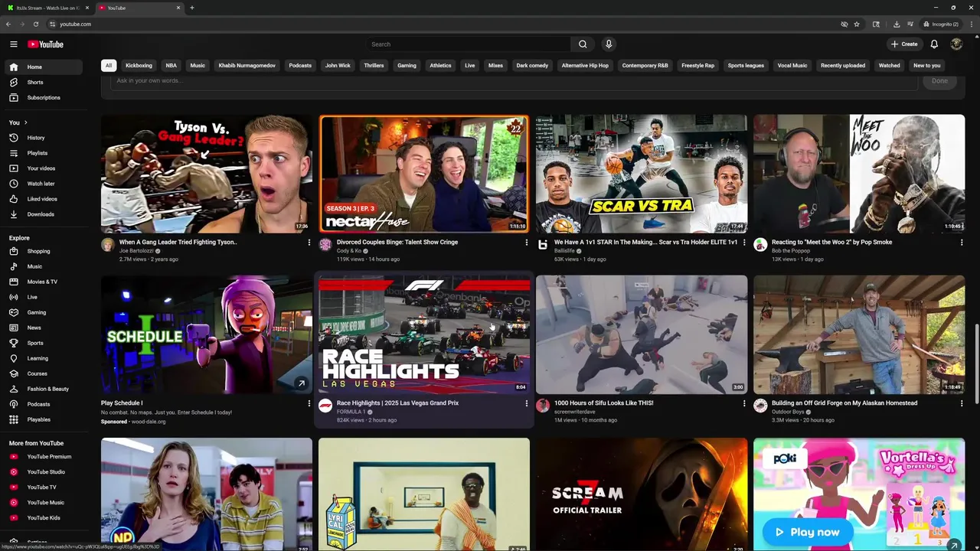Open more options for Play Schedule I ad

309,403
